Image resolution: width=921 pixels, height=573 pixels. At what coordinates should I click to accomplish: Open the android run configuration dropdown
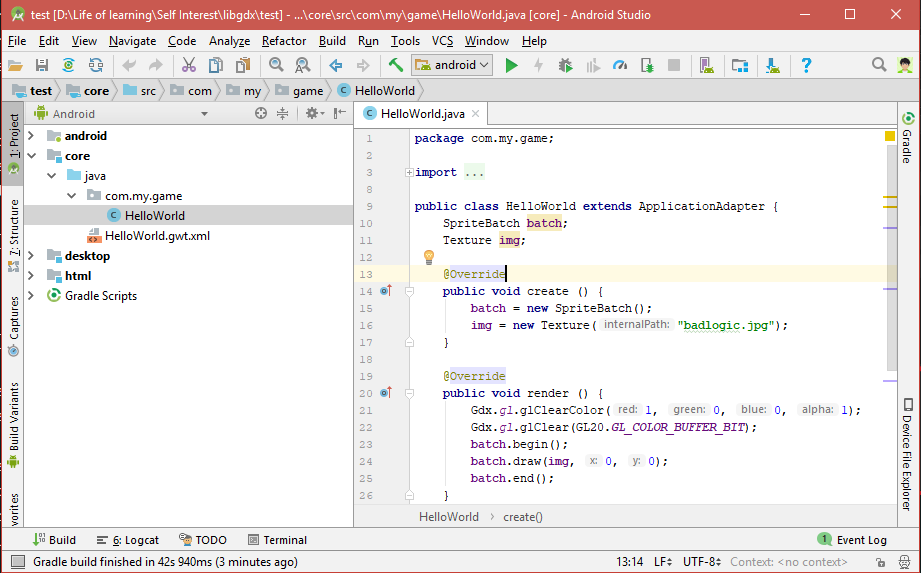click(x=455, y=65)
